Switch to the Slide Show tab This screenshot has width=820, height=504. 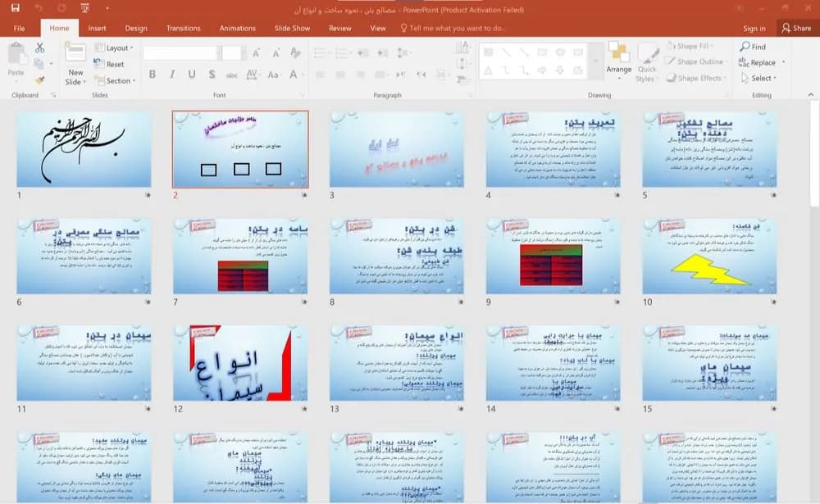click(293, 28)
